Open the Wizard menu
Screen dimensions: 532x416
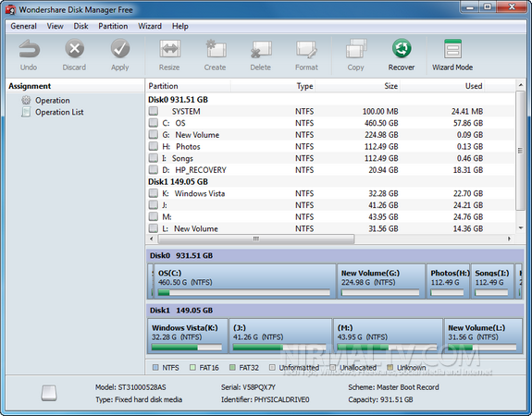[150, 26]
